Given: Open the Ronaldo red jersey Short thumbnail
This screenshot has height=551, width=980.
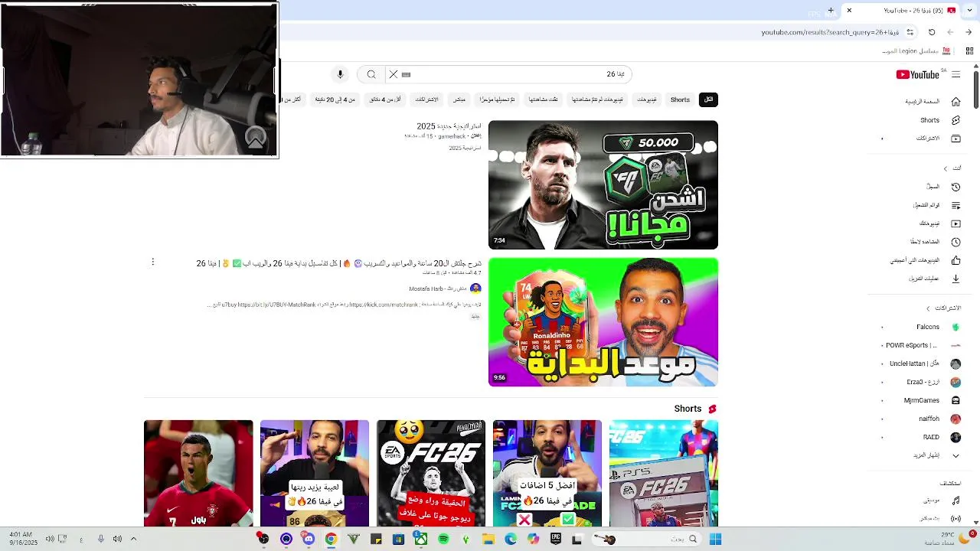Looking at the screenshot, I should coord(198,473).
